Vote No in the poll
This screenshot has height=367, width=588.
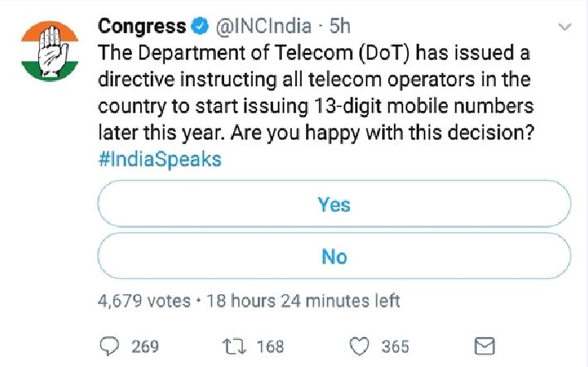(334, 256)
